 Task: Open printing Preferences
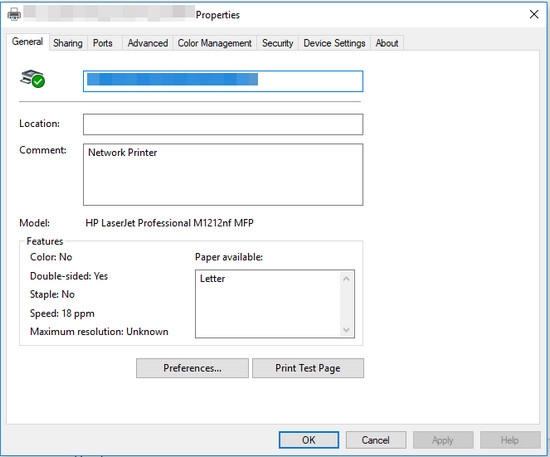point(192,368)
